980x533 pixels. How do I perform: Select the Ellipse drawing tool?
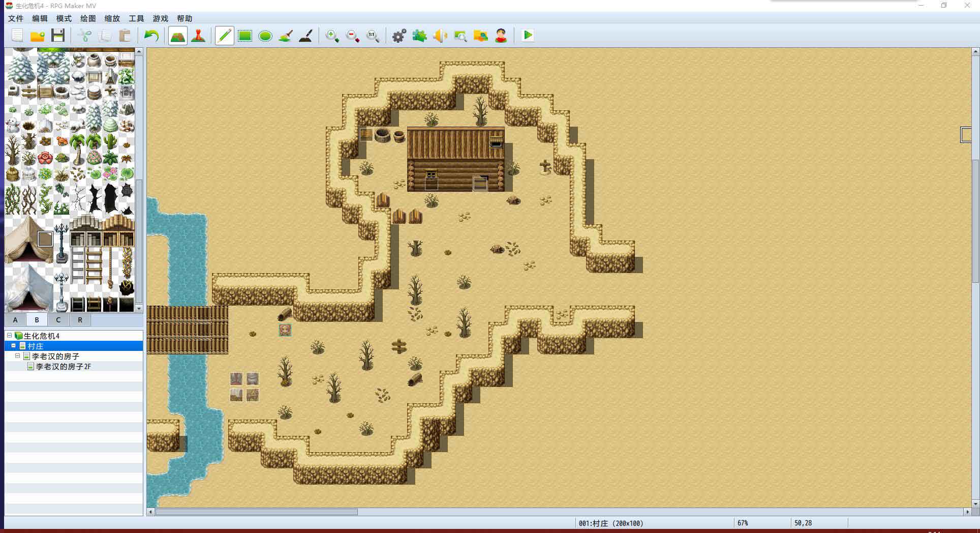(265, 36)
